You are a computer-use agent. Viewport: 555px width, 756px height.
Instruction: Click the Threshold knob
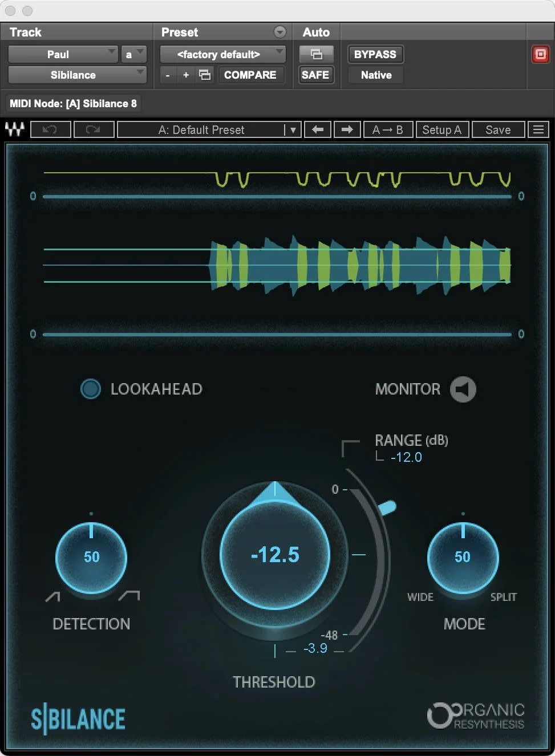tap(275, 555)
